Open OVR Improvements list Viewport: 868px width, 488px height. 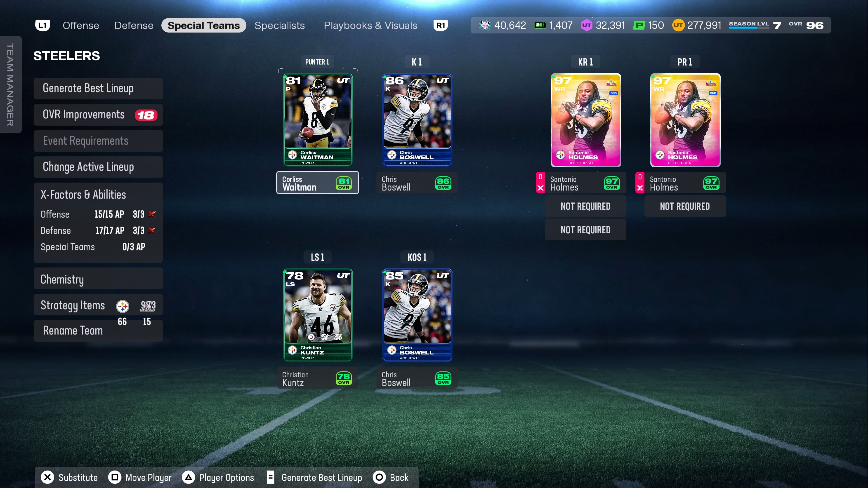[x=98, y=115]
